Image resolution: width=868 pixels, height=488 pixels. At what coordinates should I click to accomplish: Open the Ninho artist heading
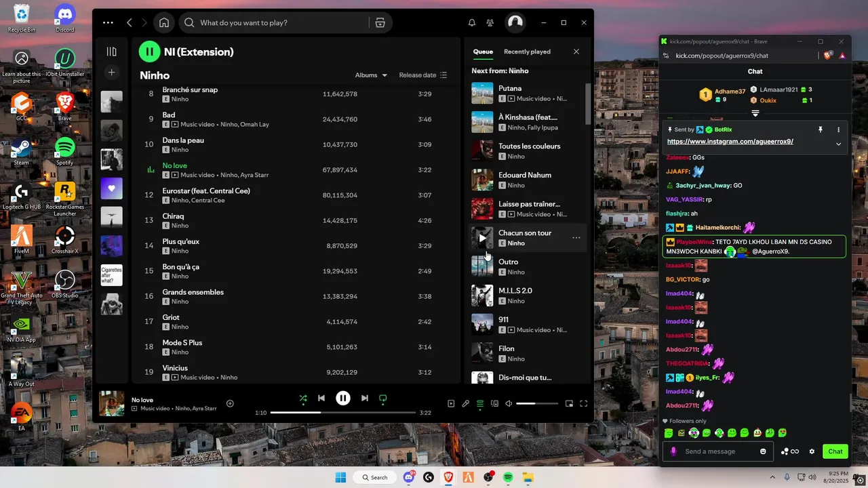click(x=155, y=75)
